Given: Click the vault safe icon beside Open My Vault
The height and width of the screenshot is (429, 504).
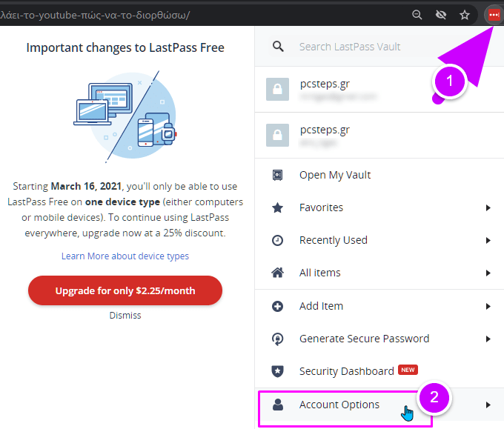Looking at the screenshot, I should click(x=277, y=175).
